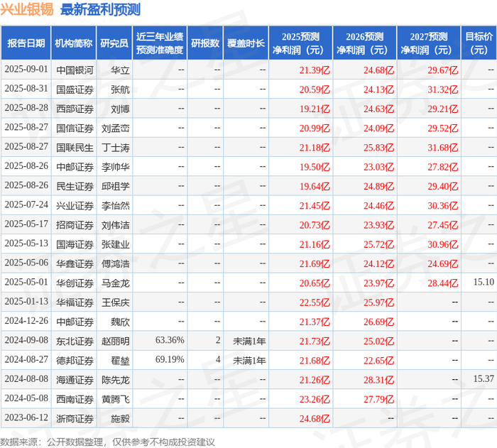
Task: Select the 2026预测净利润 header
Action: tap(364, 43)
